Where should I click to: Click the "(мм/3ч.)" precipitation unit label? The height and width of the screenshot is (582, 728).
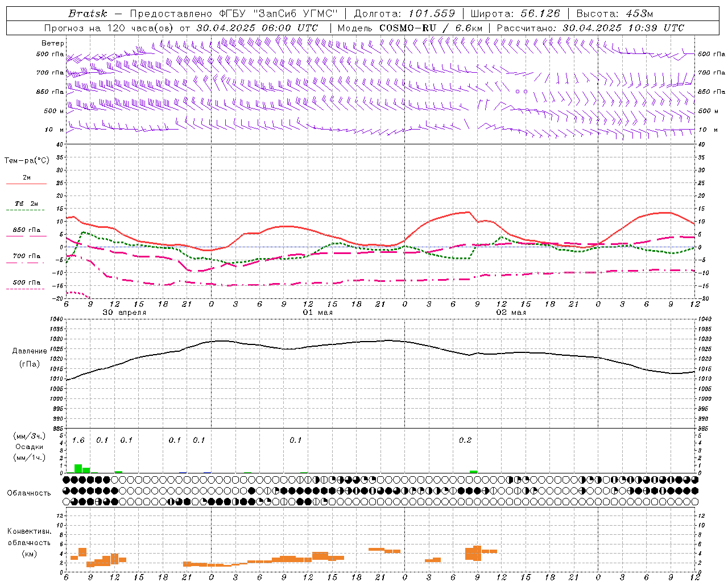29,436
